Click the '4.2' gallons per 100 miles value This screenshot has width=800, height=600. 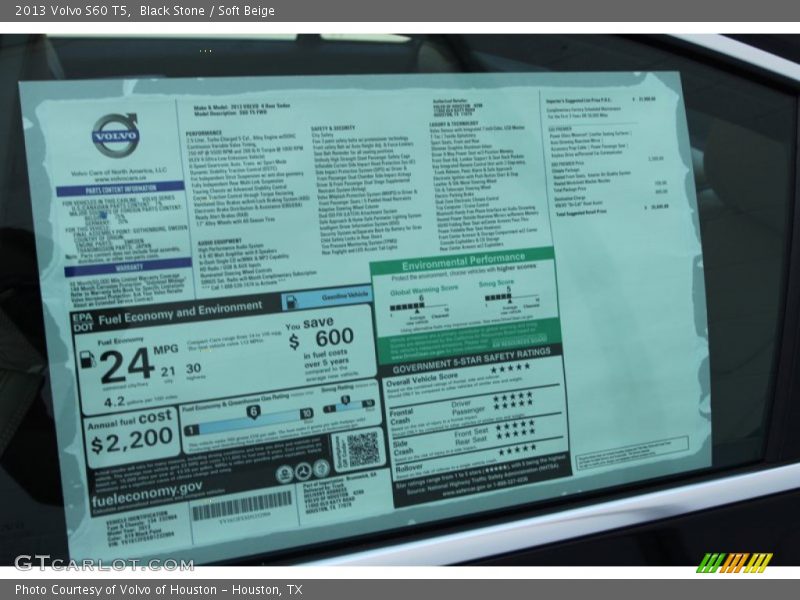click(x=114, y=402)
